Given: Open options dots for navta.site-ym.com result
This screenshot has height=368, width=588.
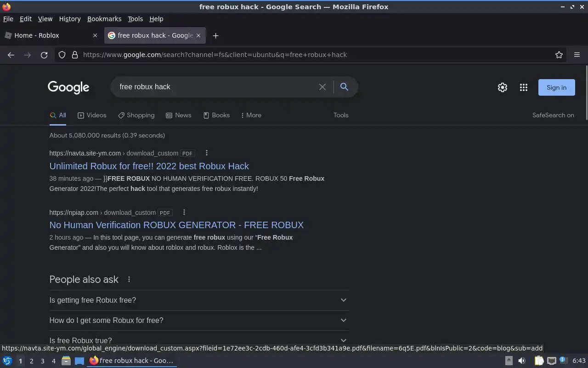Looking at the screenshot, I should click(206, 153).
